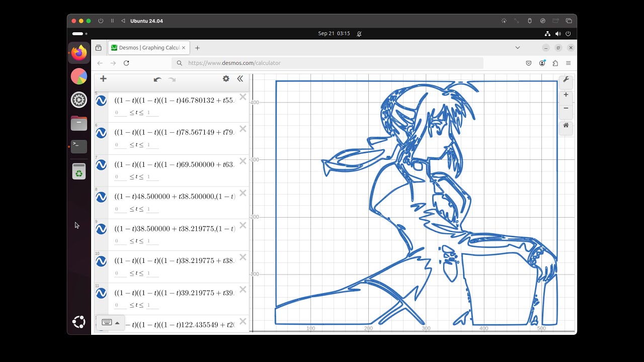This screenshot has height=362, width=644.
Task: Open Graph Settings wrench
Action: pyautogui.click(x=566, y=79)
